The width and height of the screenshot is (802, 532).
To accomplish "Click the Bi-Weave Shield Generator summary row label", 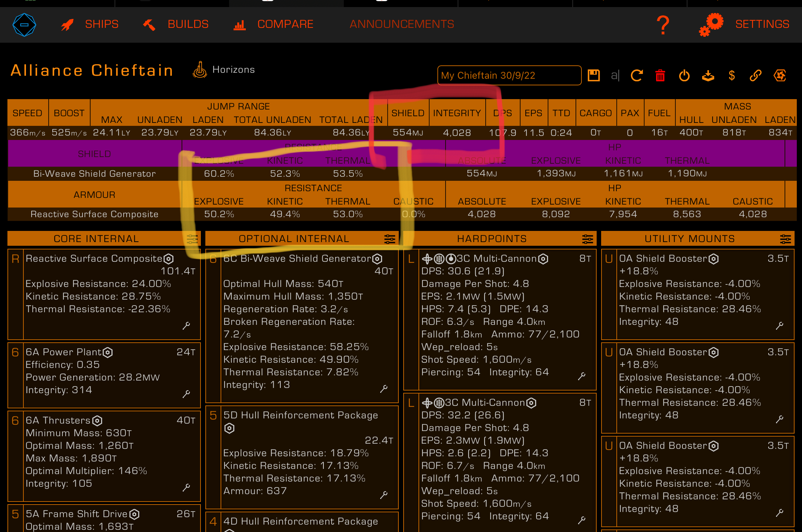I will [x=94, y=173].
